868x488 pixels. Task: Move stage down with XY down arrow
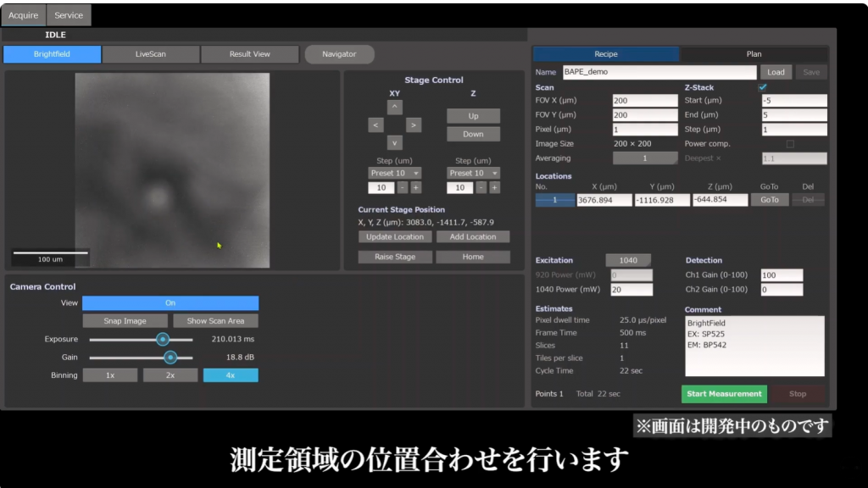394,142
